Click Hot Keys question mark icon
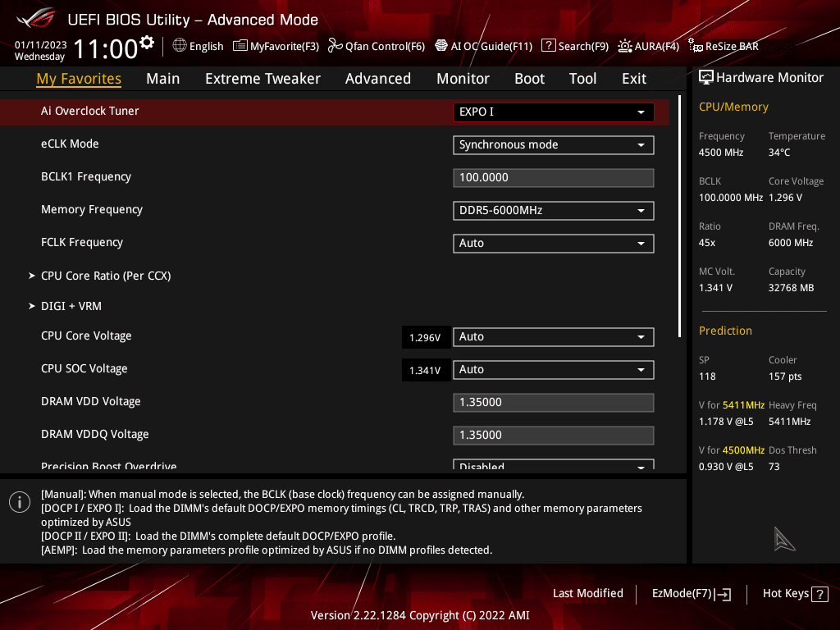This screenshot has width=840, height=630. pos(819,594)
